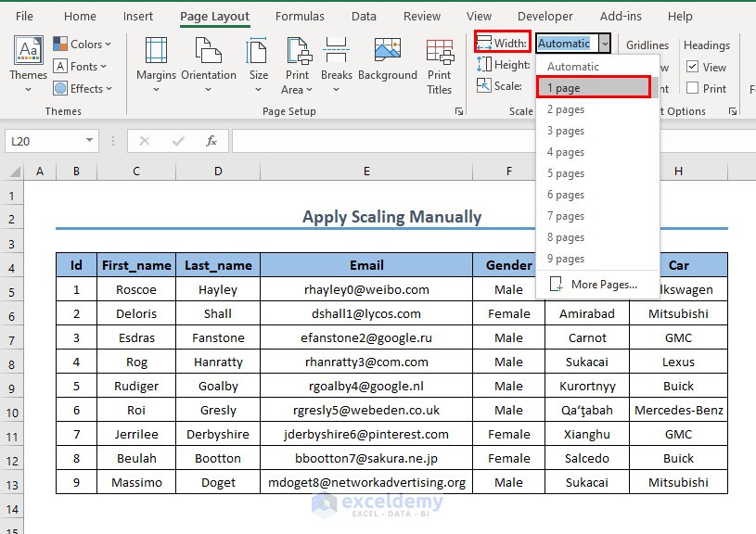The image size is (756, 534).
Task: Choose 'More Pages...' option
Action: pos(603,285)
